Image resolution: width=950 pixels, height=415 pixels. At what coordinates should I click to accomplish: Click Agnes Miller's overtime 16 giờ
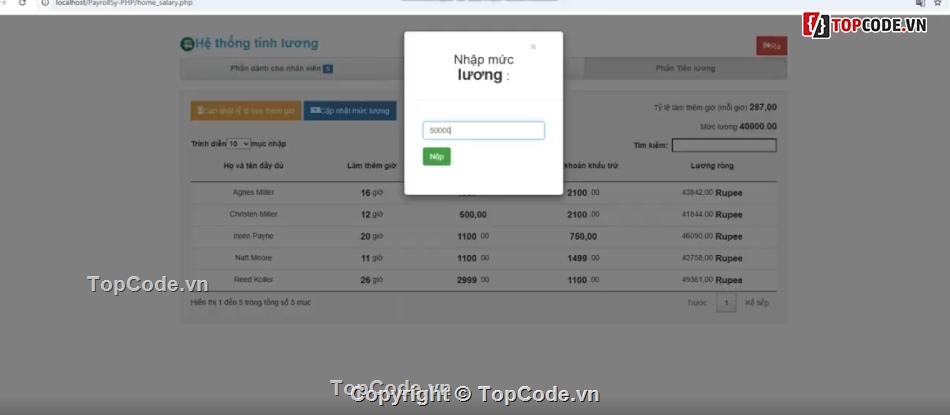[x=371, y=193]
